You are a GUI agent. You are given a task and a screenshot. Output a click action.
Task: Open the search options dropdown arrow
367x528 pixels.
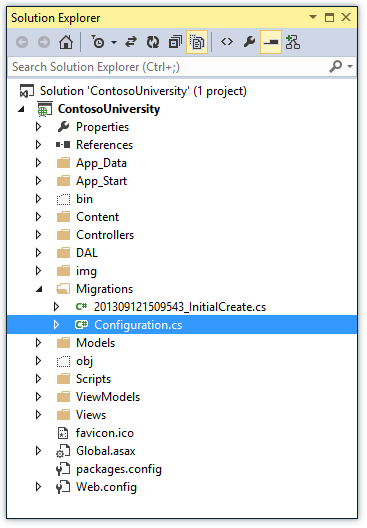click(x=350, y=67)
